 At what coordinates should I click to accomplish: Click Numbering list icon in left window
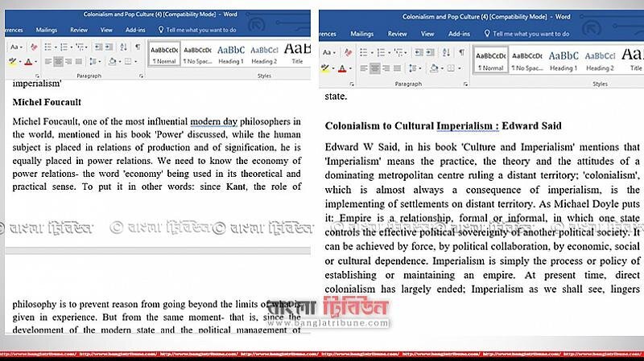[x=64, y=47]
